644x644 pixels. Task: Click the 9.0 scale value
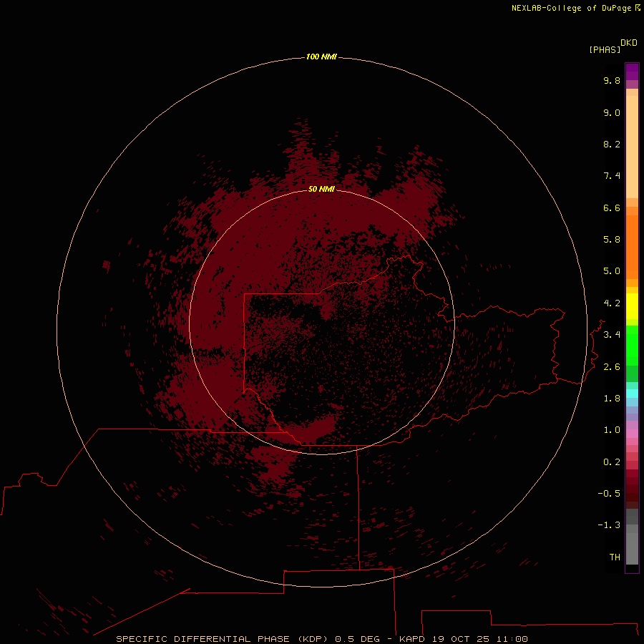pos(612,112)
